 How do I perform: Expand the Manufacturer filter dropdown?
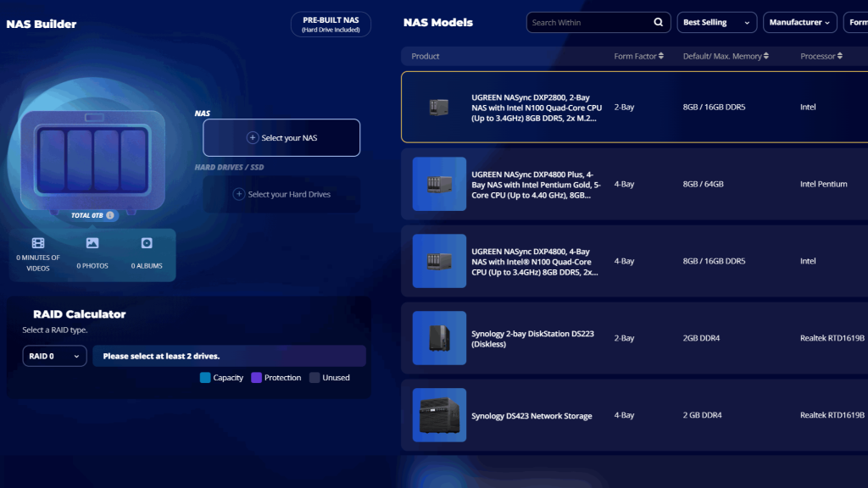799,22
